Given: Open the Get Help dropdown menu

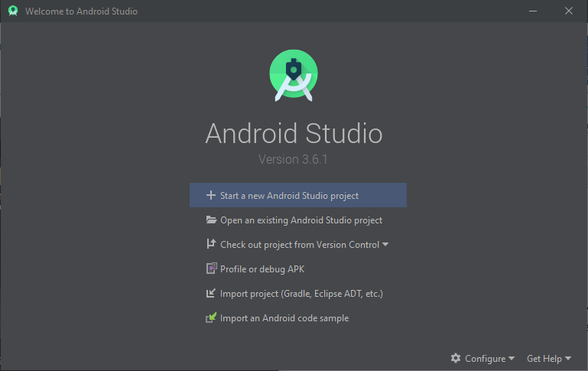Looking at the screenshot, I should 549,359.
